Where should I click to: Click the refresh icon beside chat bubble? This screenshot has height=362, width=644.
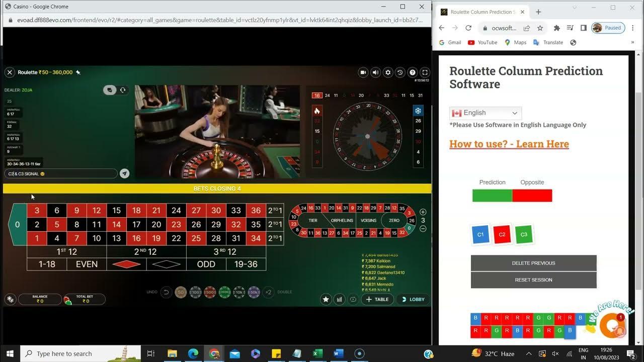(x=122, y=90)
